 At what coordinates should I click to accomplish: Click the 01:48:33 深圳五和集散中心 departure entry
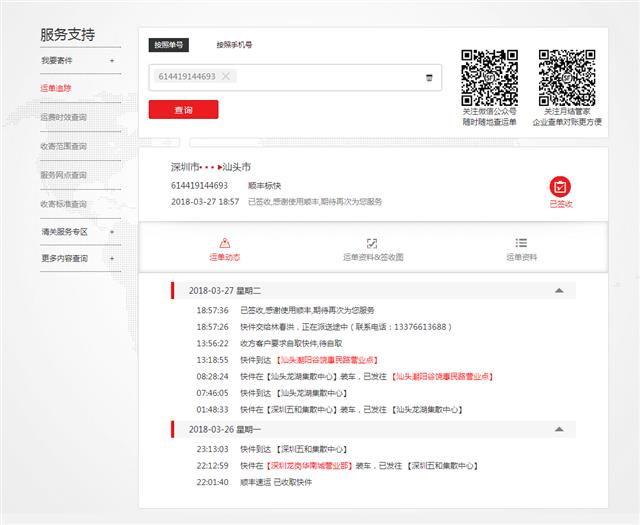point(330,409)
